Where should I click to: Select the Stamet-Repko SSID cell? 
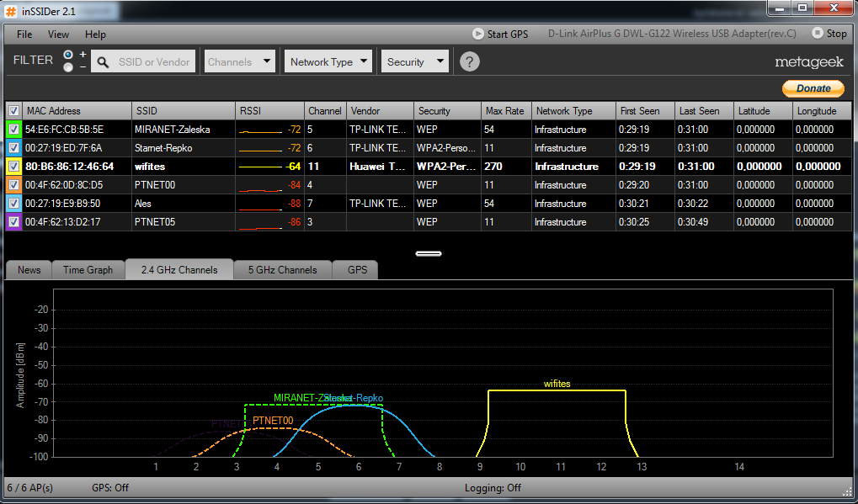pyautogui.click(x=184, y=148)
